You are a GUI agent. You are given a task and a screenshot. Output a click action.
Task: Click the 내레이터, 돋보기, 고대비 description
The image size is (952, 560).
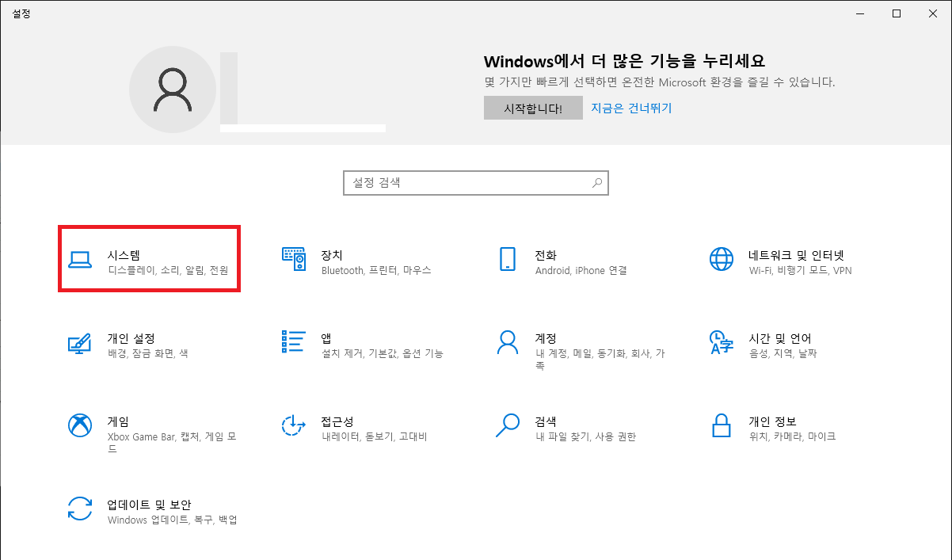click(x=375, y=436)
